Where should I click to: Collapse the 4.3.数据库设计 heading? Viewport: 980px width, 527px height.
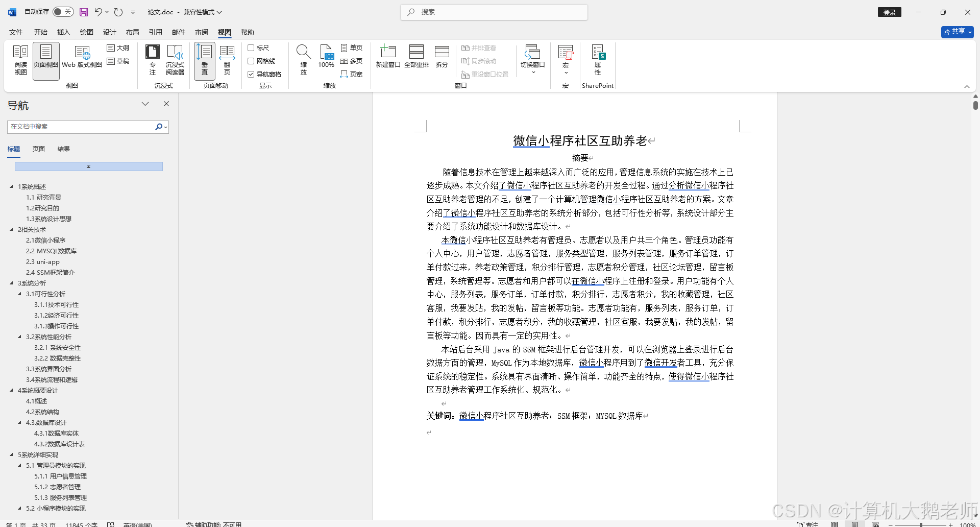coord(19,423)
